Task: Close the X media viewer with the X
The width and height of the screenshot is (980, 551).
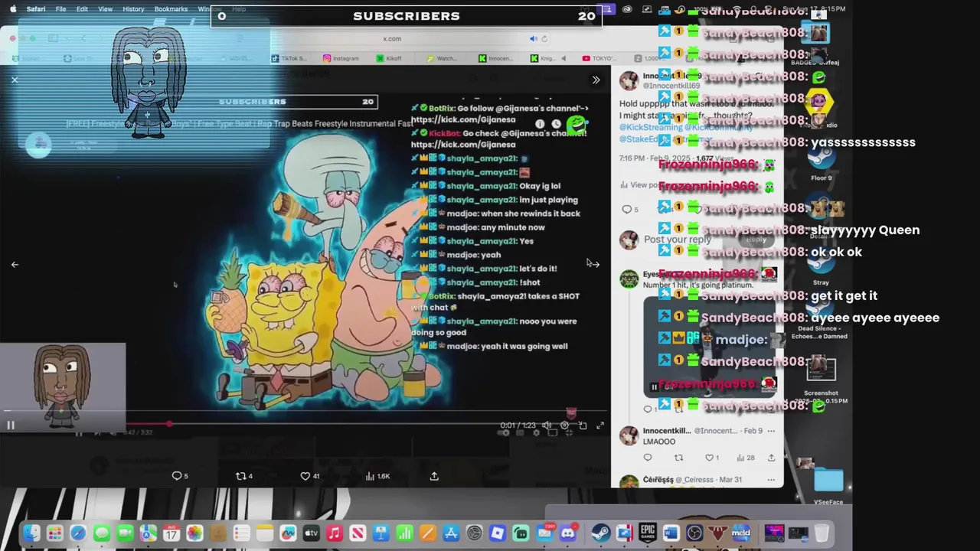Action: (x=15, y=80)
